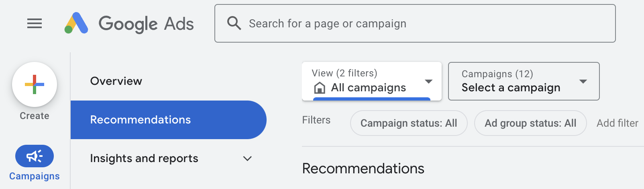Screen dimensions: 644x189
Task: Open the Select a campaign dropdown arrow
Action: pyautogui.click(x=583, y=81)
